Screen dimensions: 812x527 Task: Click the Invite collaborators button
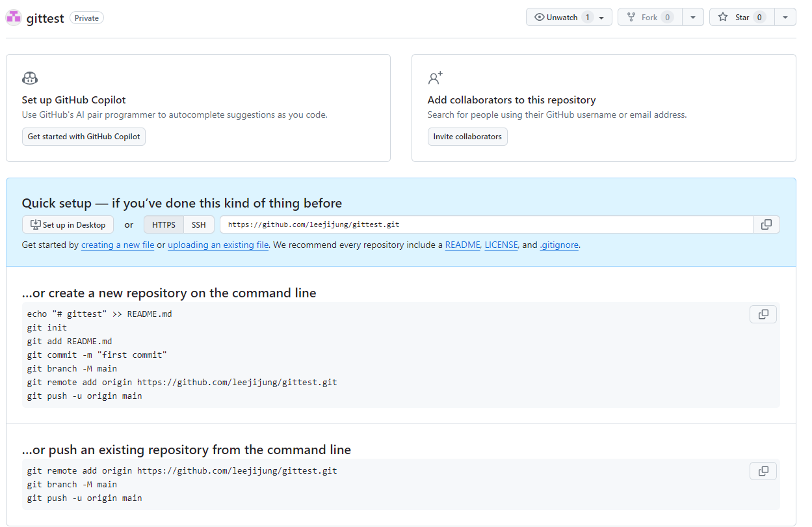pos(467,137)
